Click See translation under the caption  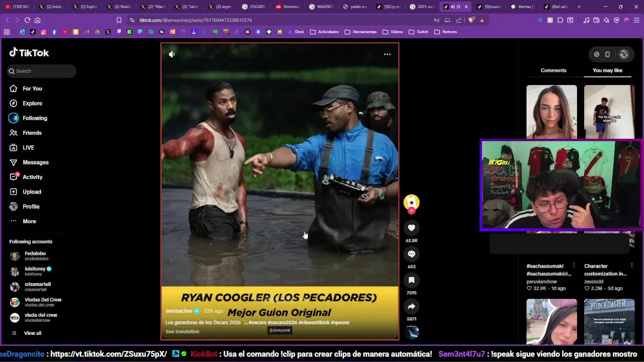[182, 332]
